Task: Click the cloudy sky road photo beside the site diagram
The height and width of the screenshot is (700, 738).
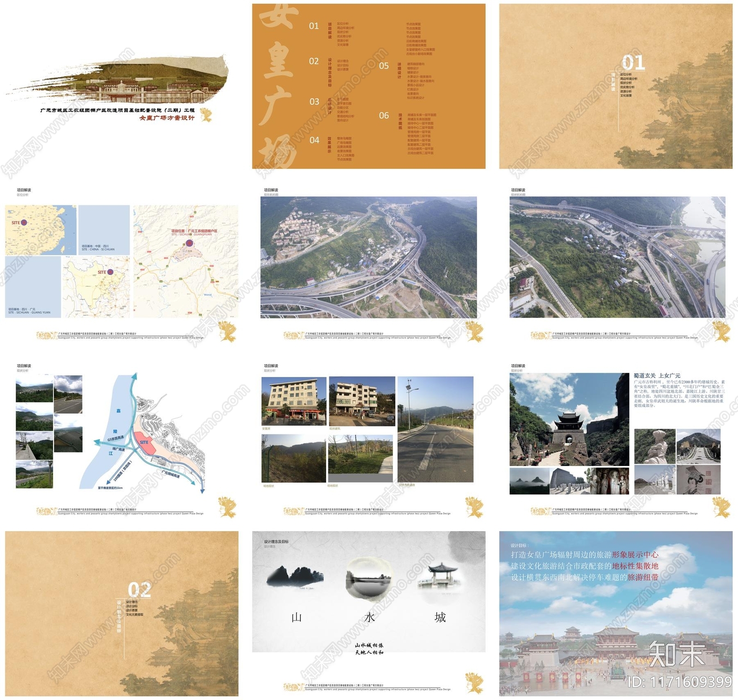Action: point(68,395)
